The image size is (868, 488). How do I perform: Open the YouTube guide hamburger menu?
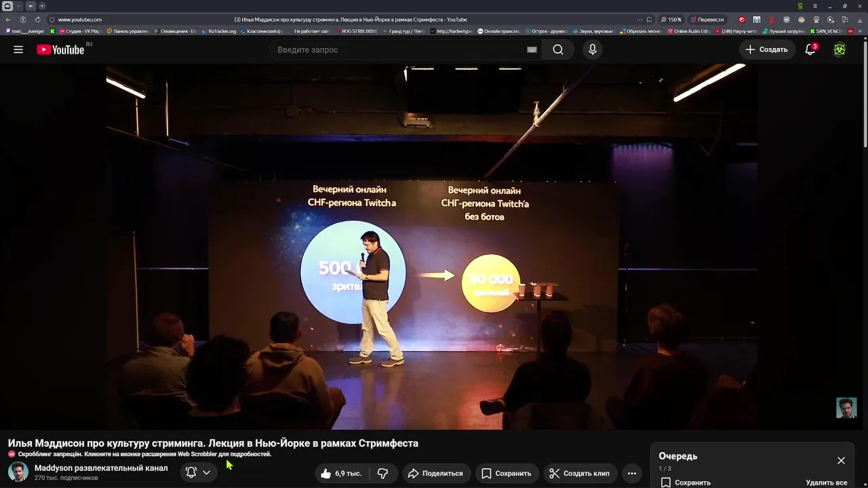pos(18,49)
